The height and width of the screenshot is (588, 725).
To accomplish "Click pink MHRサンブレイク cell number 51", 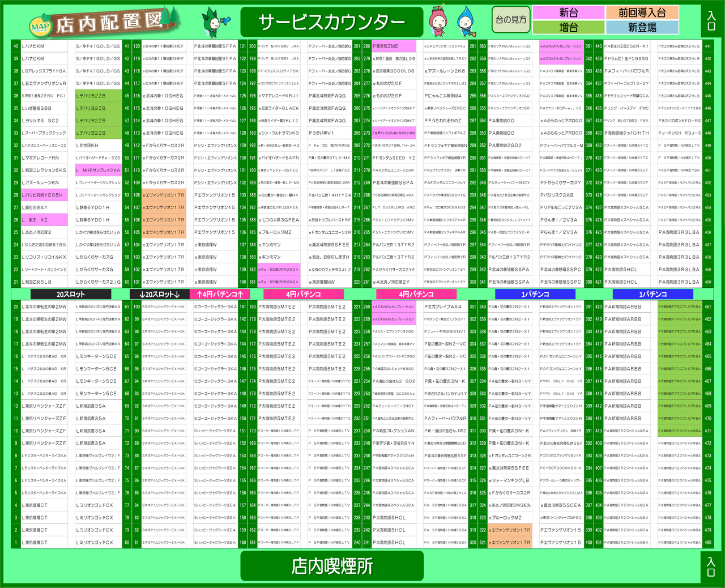I will (x=99, y=170).
